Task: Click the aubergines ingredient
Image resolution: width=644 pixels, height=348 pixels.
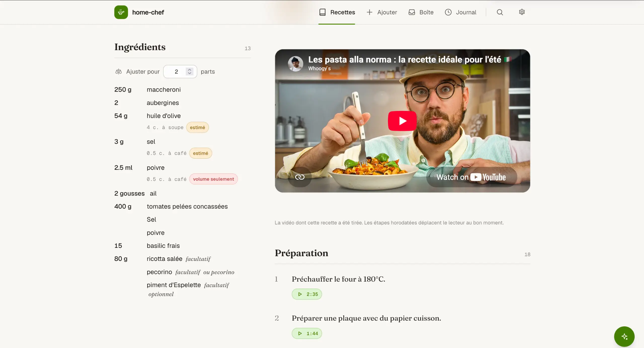Action: (x=163, y=103)
